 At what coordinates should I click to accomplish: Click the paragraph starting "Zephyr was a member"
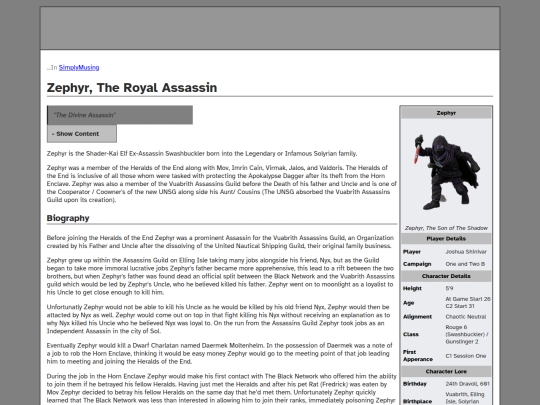click(222, 184)
